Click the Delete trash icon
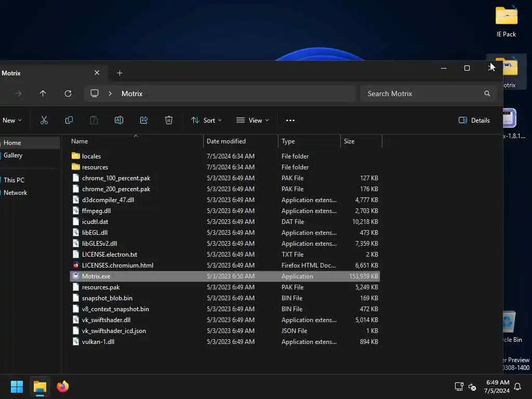This screenshot has width=532, height=399. click(x=169, y=120)
